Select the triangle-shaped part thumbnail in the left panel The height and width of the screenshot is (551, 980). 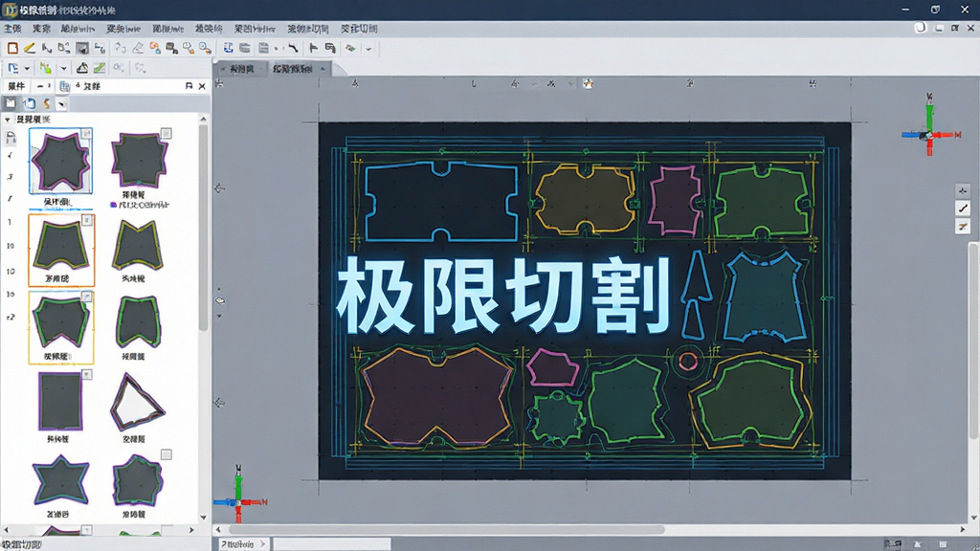pyautogui.click(x=137, y=402)
